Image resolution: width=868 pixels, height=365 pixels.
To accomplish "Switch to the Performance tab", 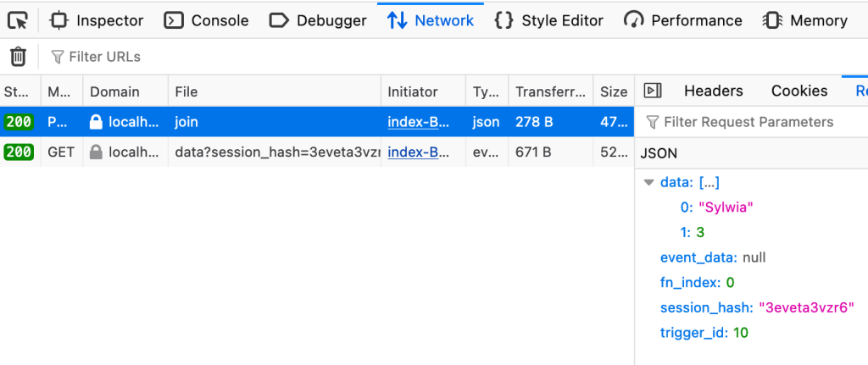I will pyautogui.click(x=683, y=20).
